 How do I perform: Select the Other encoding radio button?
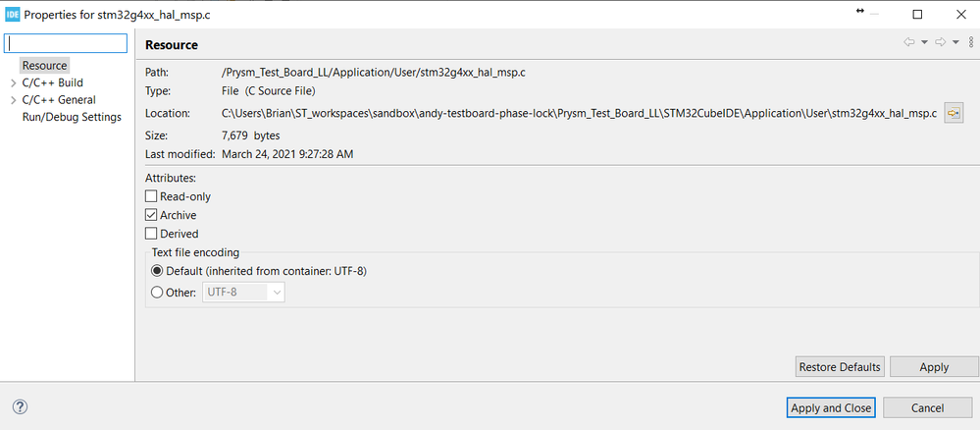pyautogui.click(x=157, y=292)
